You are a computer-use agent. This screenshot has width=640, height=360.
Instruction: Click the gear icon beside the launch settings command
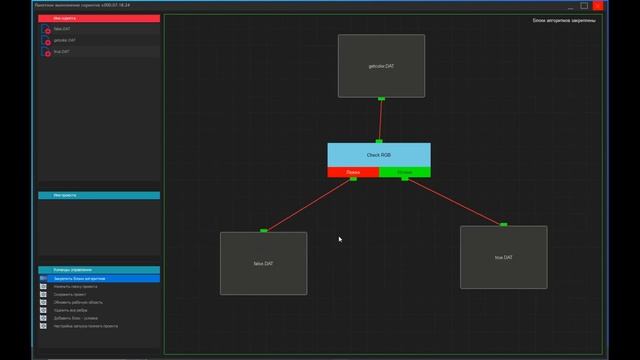pyautogui.click(x=43, y=326)
